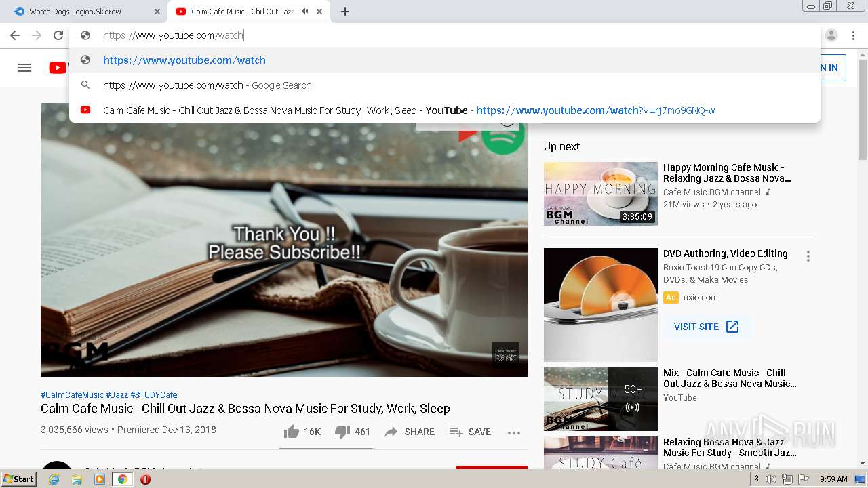Select the https://www.youtube.com/watch suggestion
The width and height of the screenshot is (868, 488).
pos(445,60)
